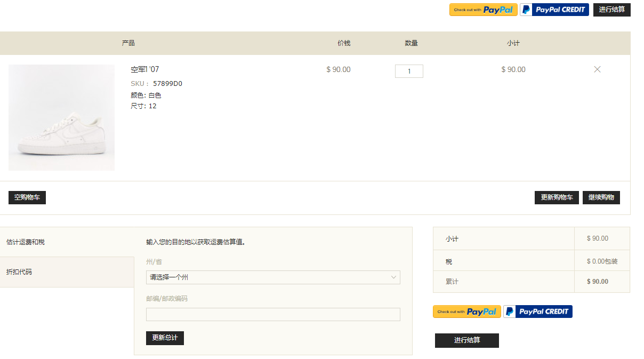Open the 请选择一个州 state dropdown
Viewport: 644px width, 359px height.
point(273,277)
